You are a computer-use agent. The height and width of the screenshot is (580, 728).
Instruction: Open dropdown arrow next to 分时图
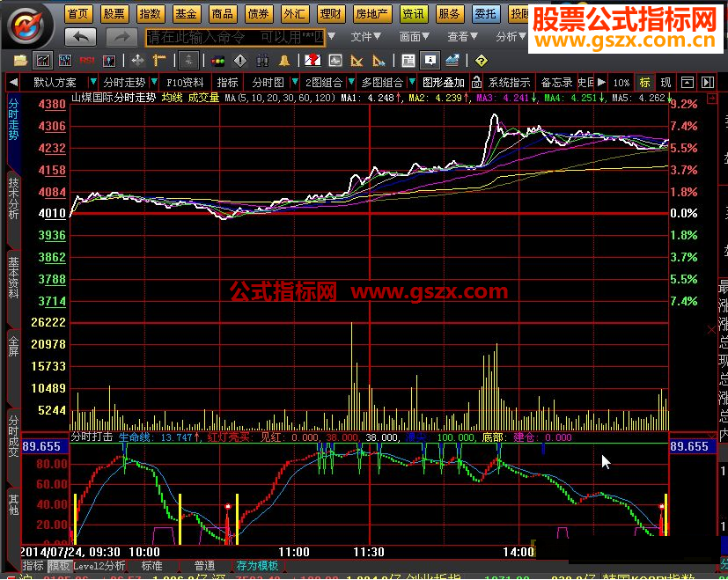(x=294, y=82)
